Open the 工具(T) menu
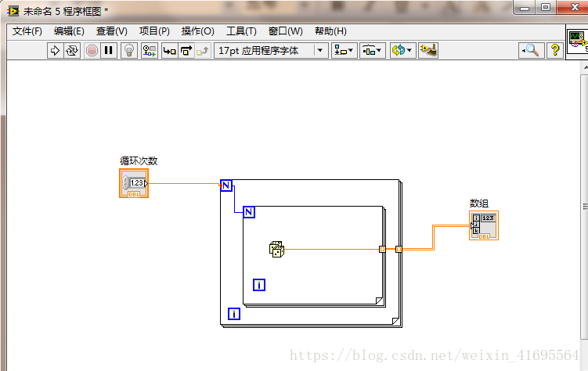The height and width of the screenshot is (371, 588). (x=241, y=31)
